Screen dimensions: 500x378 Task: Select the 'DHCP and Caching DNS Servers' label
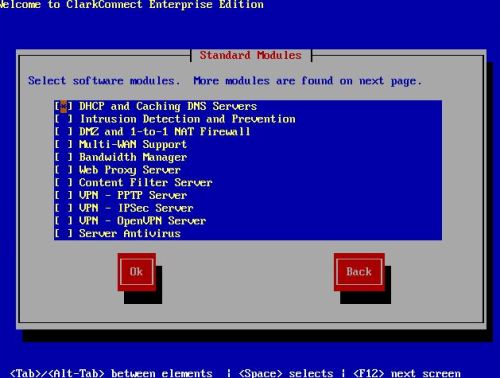tap(168, 106)
